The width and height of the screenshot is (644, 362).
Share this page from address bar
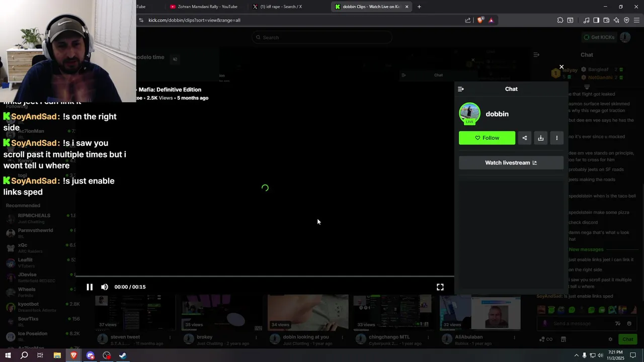pyautogui.click(x=468, y=20)
